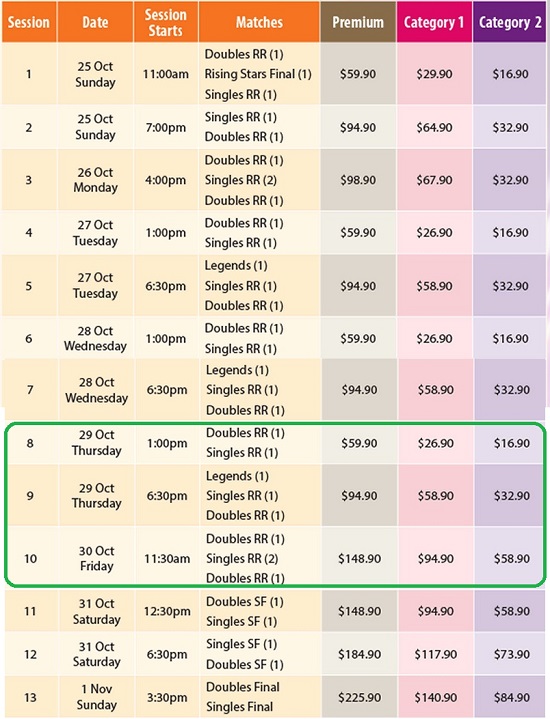Select the 12:30pm session start time
This screenshot has height=719, width=550.
167,611
